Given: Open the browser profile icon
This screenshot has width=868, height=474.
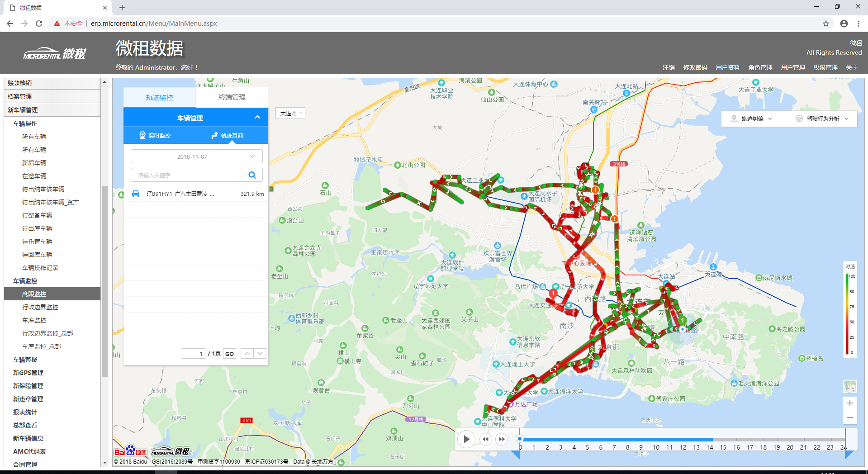Looking at the screenshot, I should (844, 24).
